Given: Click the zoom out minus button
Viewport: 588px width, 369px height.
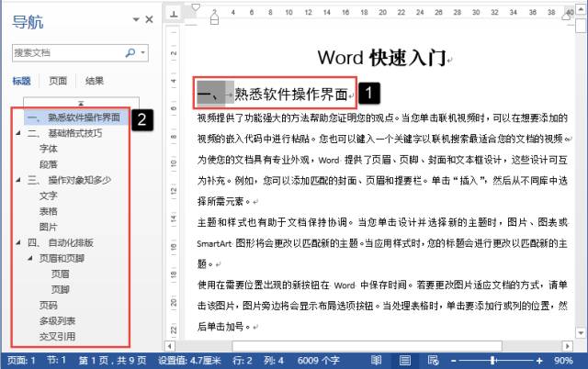Looking at the screenshot, I should pyautogui.click(x=453, y=361).
